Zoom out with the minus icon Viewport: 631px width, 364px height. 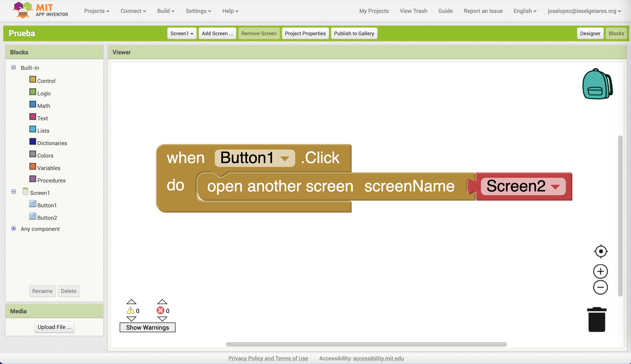tap(601, 287)
